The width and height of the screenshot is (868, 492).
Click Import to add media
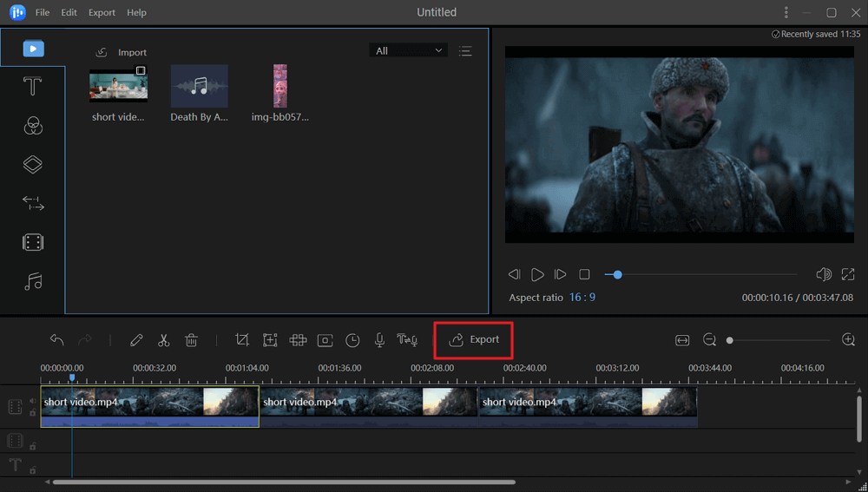tap(122, 52)
